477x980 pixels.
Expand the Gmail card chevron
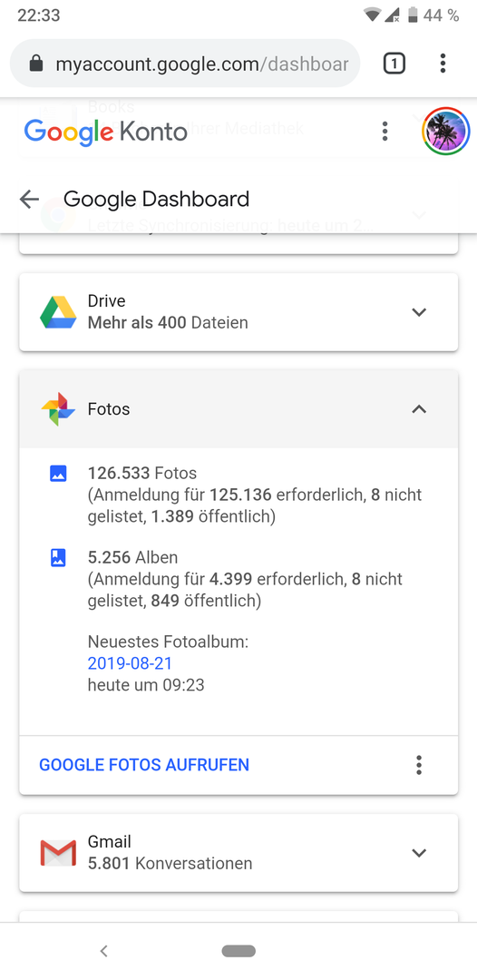click(x=419, y=852)
